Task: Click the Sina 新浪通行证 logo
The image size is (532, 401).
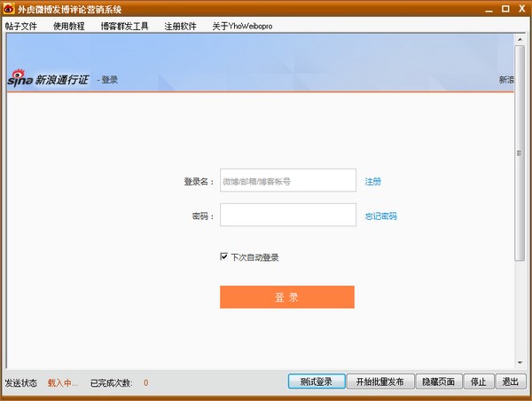Action: [48, 78]
